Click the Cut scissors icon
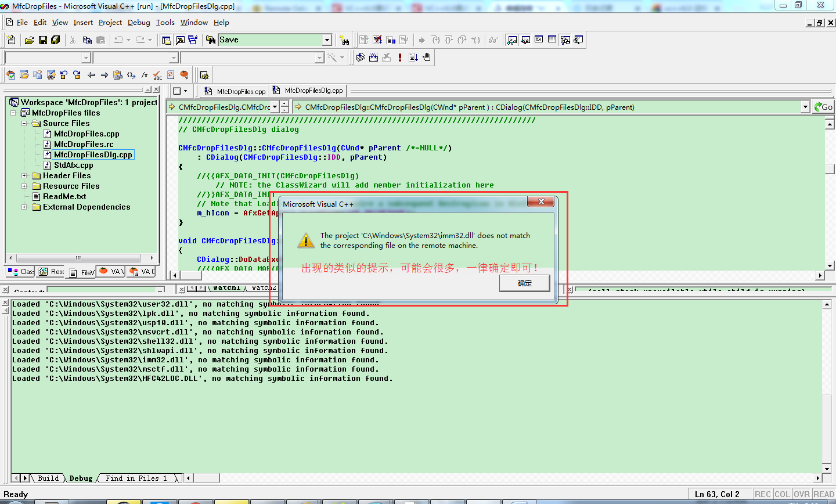 click(73, 40)
